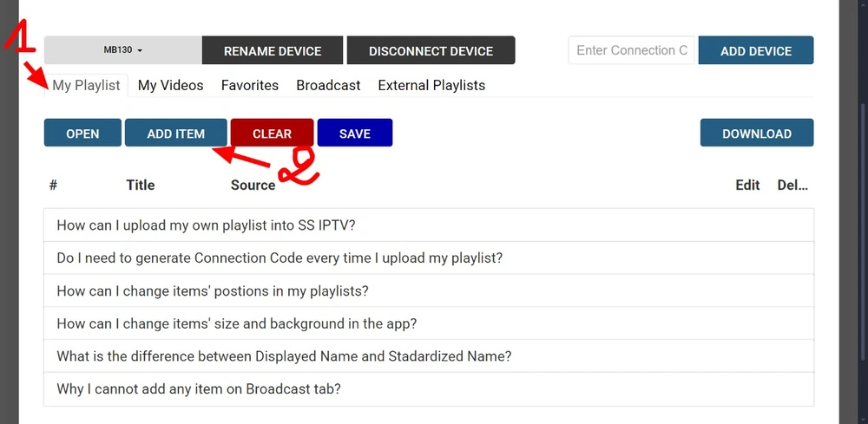Click the Download button
The image size is (868, 424).
(x=756, y=134)
